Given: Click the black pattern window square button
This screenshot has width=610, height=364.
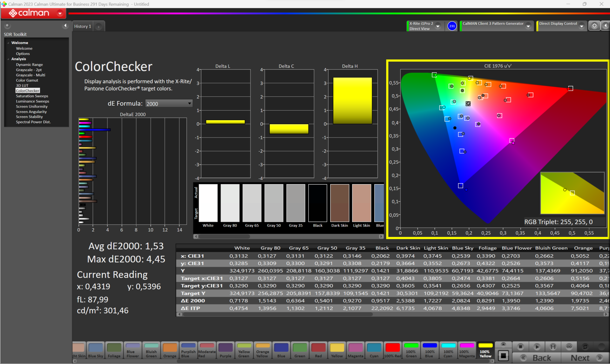Looking at the screenshot, I should pyautogui.click(x=503, y=355).
